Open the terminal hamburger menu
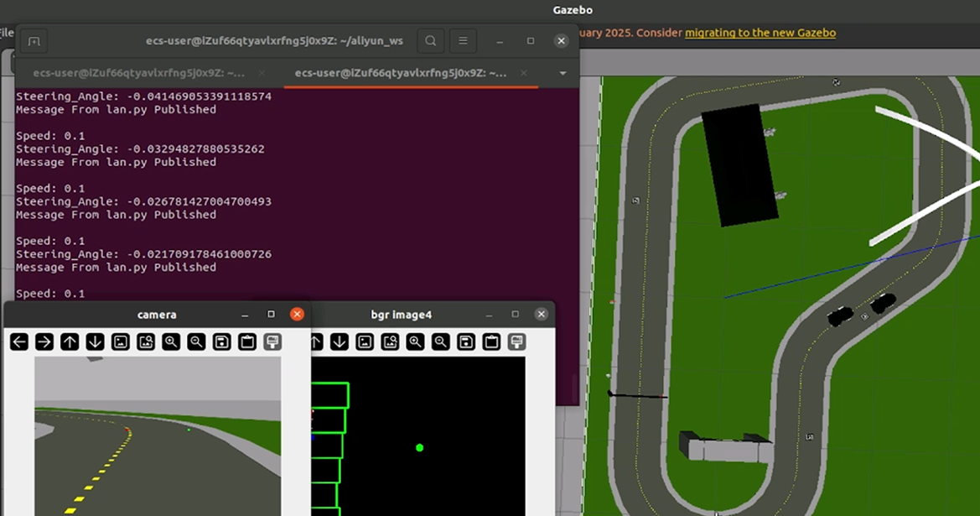Image resolution: width=980 pixels, height=516 pixels. point(462,40)
